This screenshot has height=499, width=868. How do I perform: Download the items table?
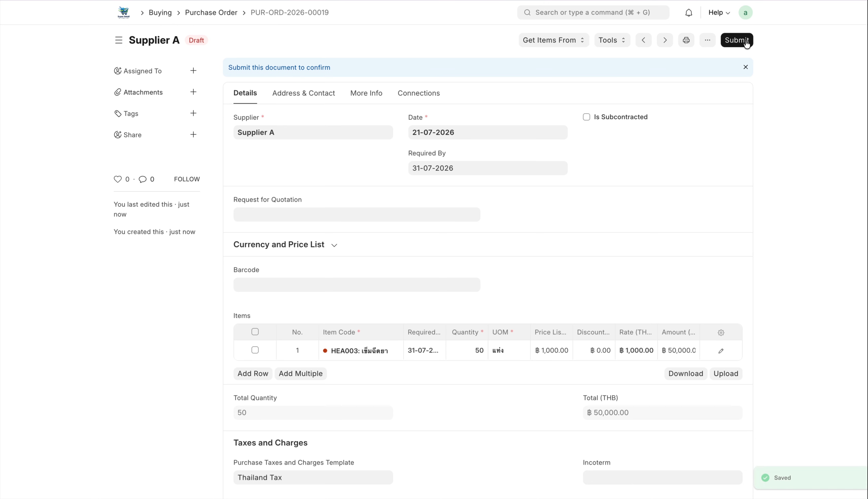click(686, 373)
